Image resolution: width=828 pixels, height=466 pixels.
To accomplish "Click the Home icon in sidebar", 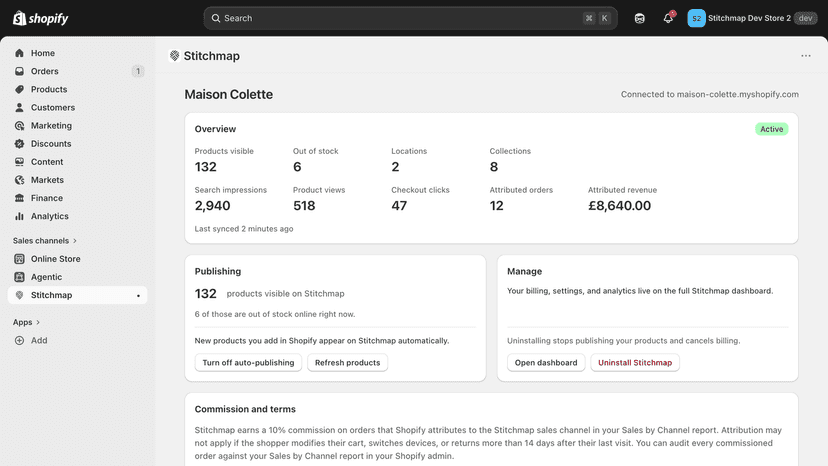I will 20,53.
